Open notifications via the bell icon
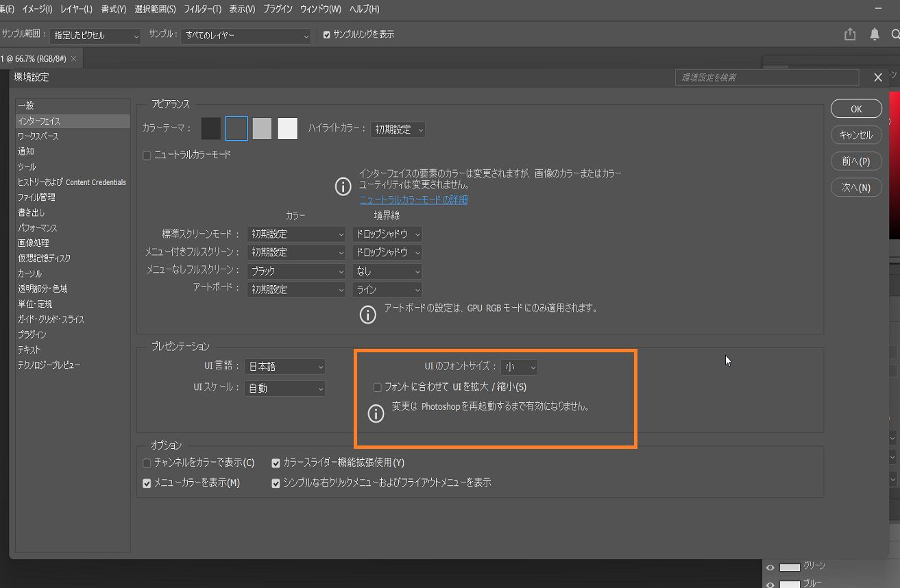The width and height of the screenshot is (900, 588). pyautogui.click(x=874, y=33)
